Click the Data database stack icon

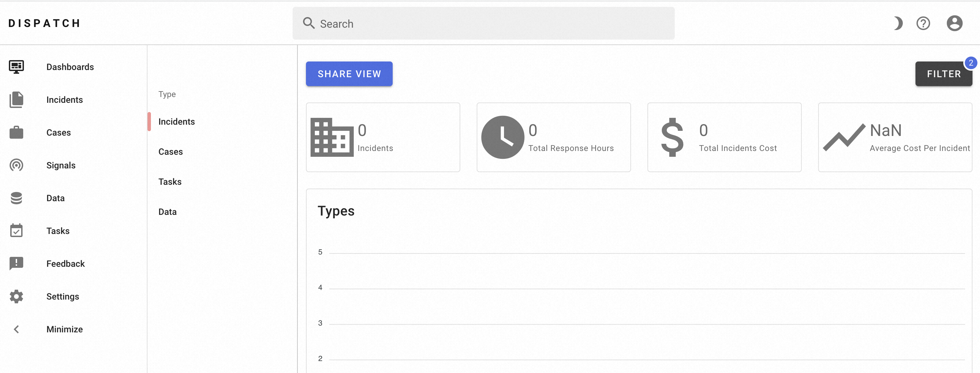coord(16,198)
